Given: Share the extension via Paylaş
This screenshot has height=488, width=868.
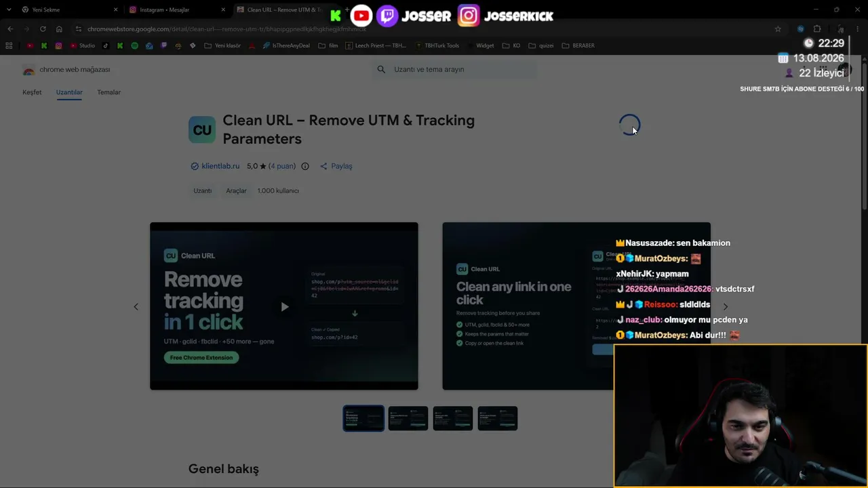Looking at the screenshot, I should pos(336,166).
